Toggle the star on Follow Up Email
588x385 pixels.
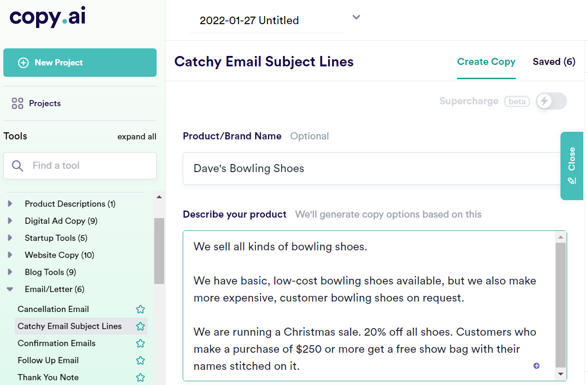click(140, 360)
